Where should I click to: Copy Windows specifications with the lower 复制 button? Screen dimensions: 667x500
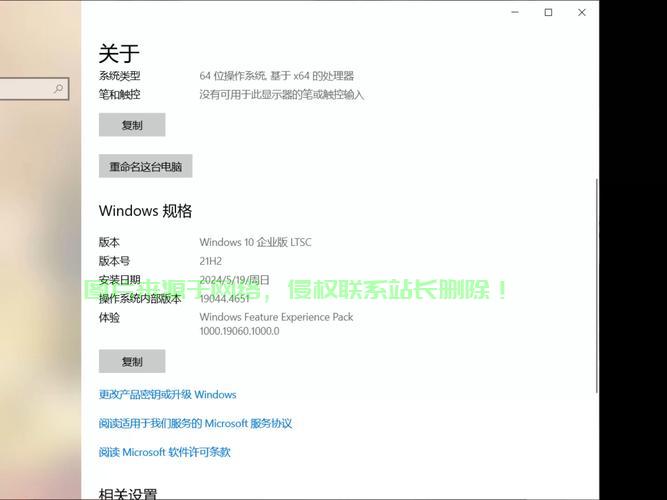[132, 361]
